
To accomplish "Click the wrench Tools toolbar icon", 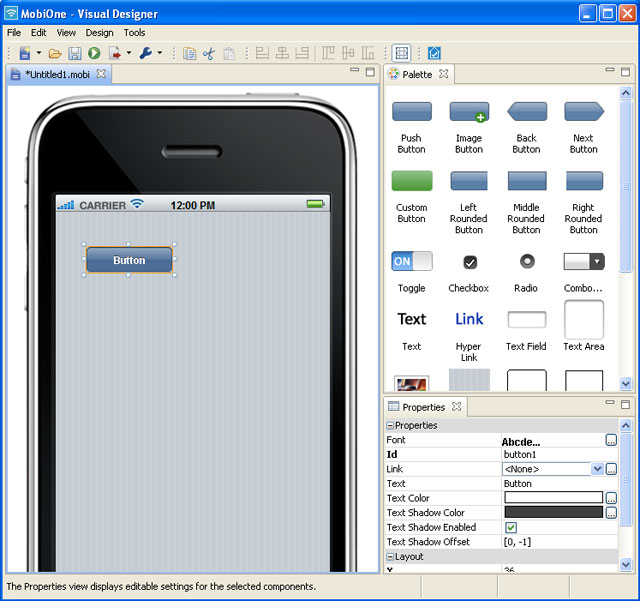I will click(146, 53).
